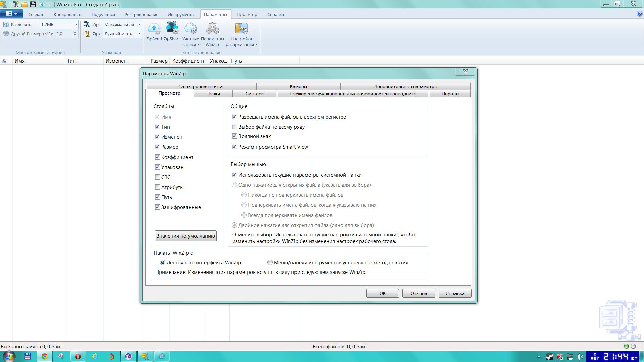The height and width of the screenshot is (362, 644).
Task: Sort by Коэффициент column header
Action: [188, 61]
